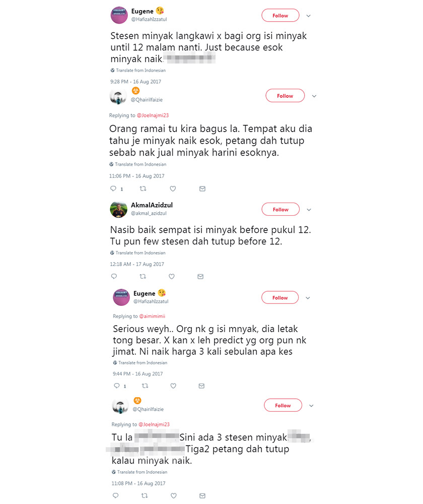Click the envelope icon on Qhairilfaizie's bottom tweet
Viewport: 423px width, 504px height.
coord(202,495)
